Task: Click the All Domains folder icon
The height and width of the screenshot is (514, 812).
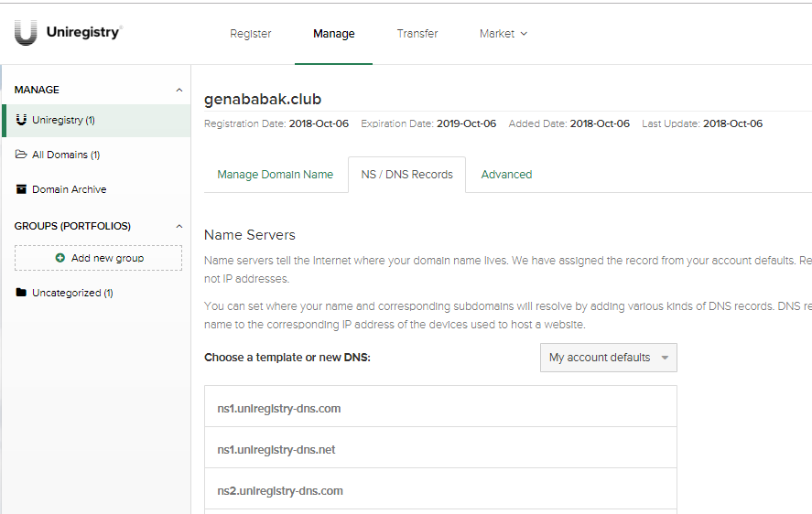Action: click(x=21, y=155)
